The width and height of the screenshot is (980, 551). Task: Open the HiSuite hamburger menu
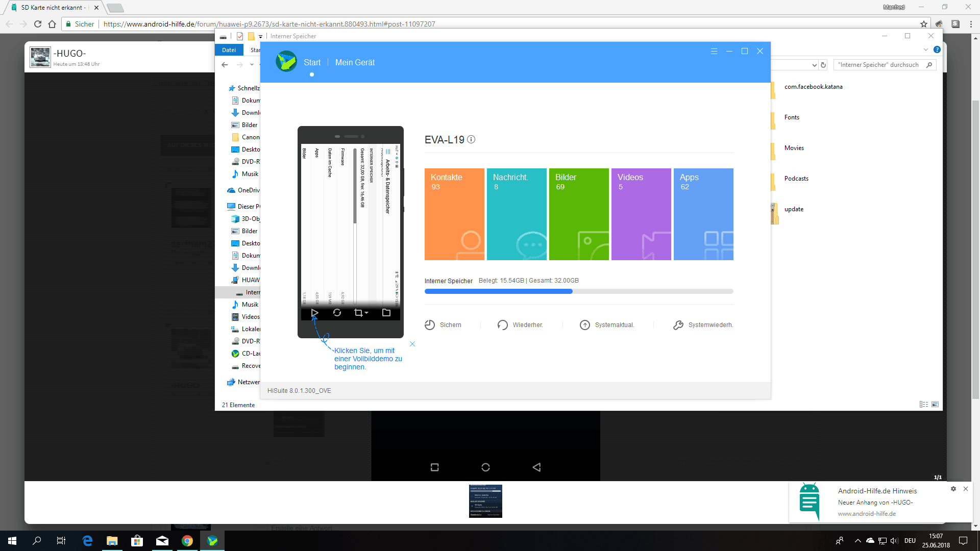click(714, 51)
